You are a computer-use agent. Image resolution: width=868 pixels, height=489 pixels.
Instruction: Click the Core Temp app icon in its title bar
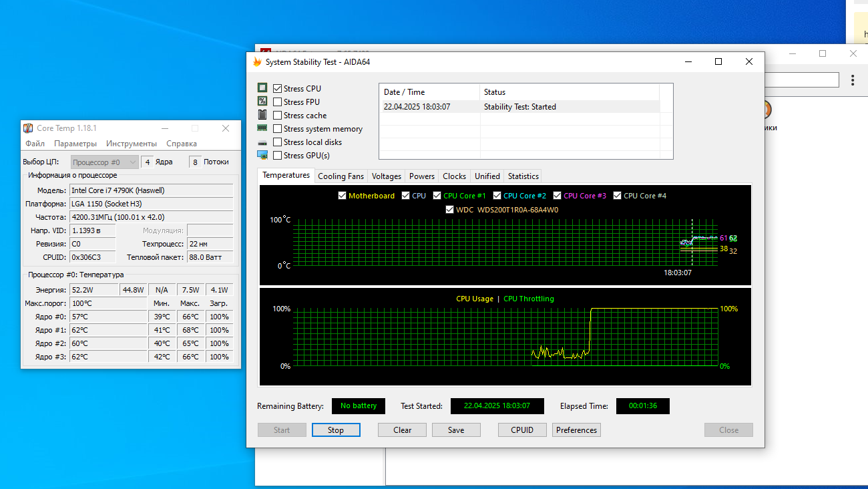tap(28, 128)
